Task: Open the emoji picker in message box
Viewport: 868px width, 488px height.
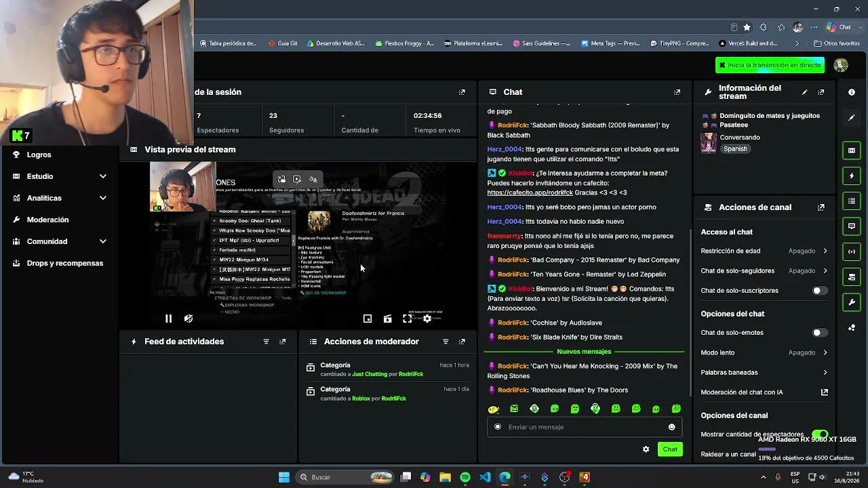Action: tap(672, 427)
